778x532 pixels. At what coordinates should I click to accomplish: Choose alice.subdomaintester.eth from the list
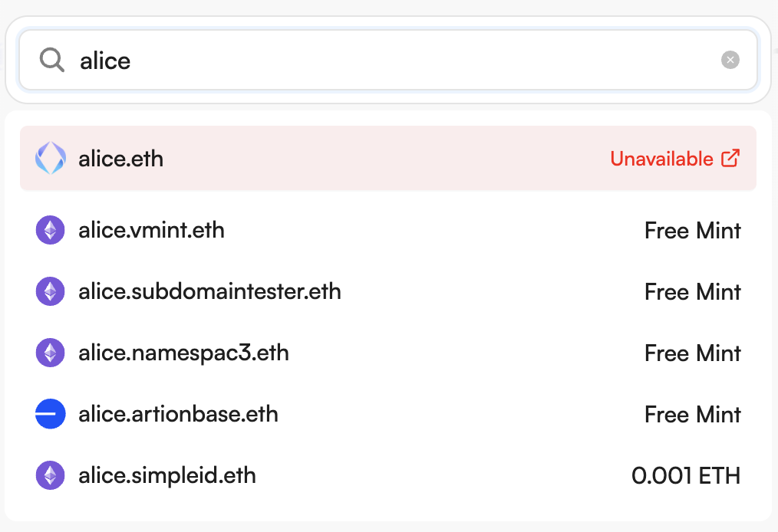pos(209,291)
